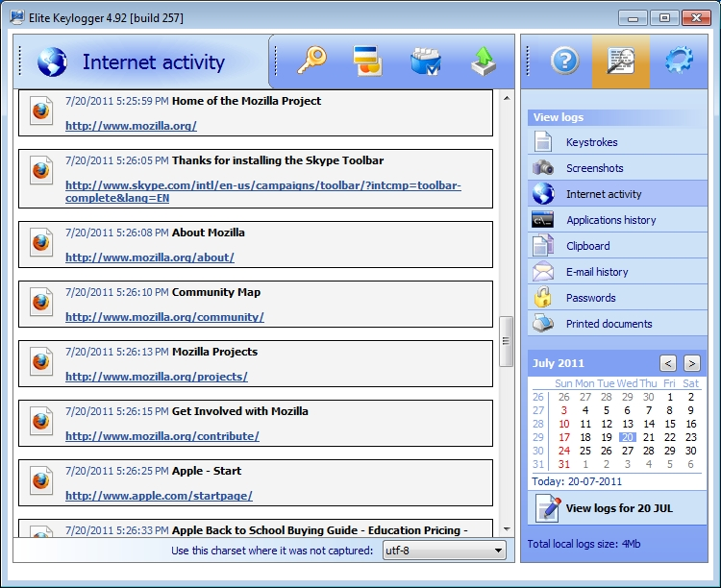Click the Keystrokes page icon
The image size is (721, 588).
coord(543,141)
